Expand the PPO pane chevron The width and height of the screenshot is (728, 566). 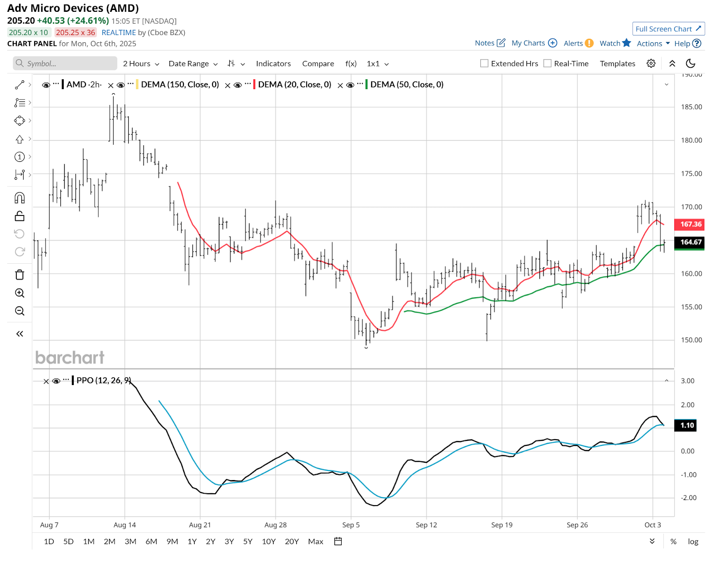(x=667, y=381)
